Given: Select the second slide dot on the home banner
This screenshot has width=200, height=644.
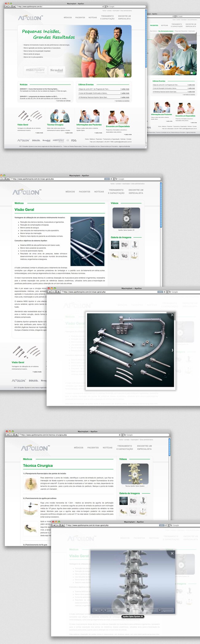Looking at the screenshot, I should pos(128,75).
